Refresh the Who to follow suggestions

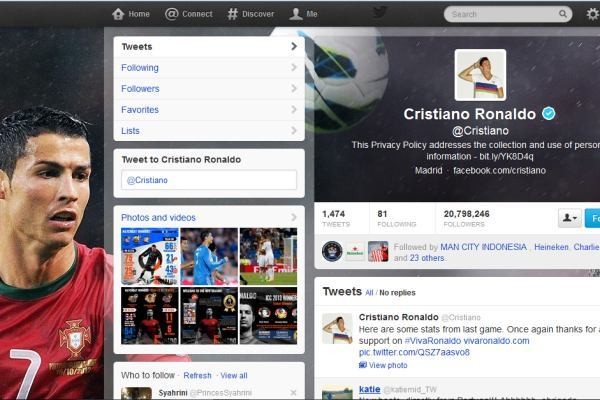(x=197, y=376)
